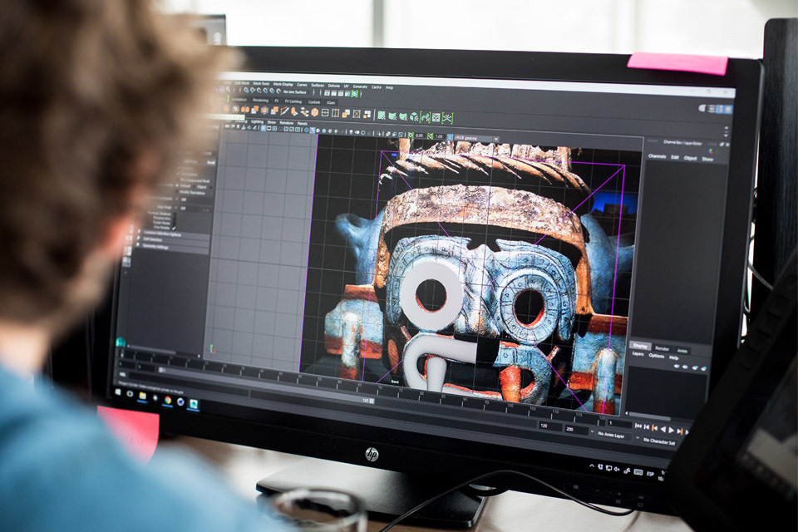Click the green-highlighted X shelf icon
The width and height of the screenshot is (798, 532).
(447, 117)
